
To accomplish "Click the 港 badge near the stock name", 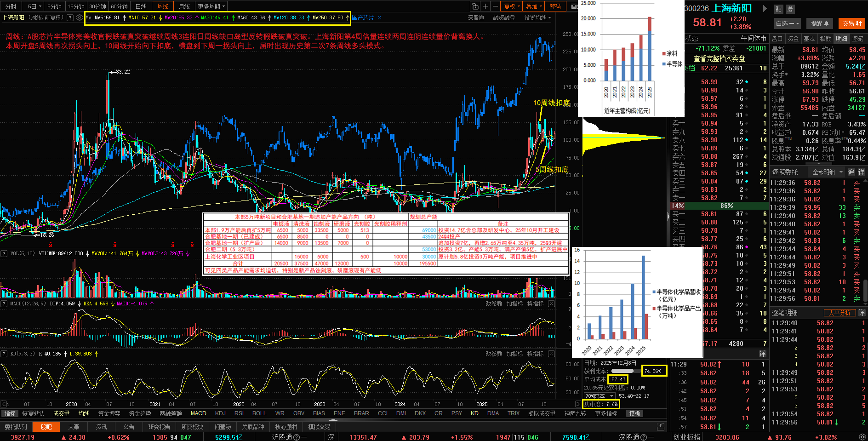I will point(790,9).
